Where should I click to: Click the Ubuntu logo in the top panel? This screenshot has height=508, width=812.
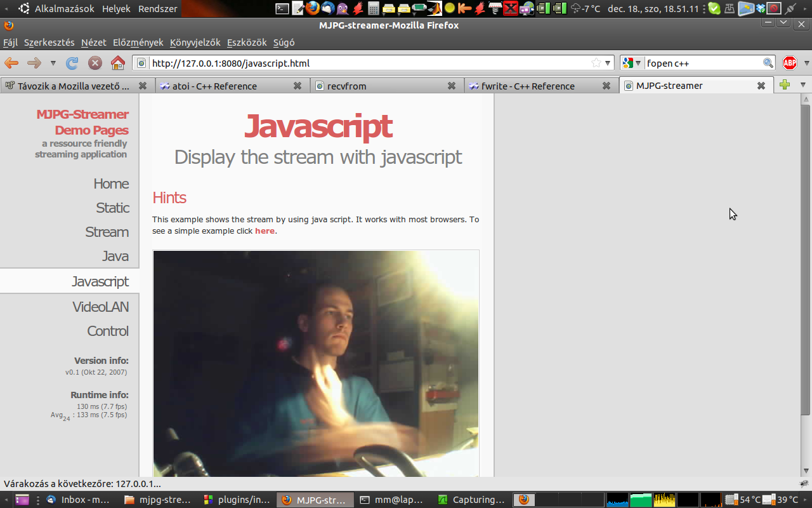[23, 9]
